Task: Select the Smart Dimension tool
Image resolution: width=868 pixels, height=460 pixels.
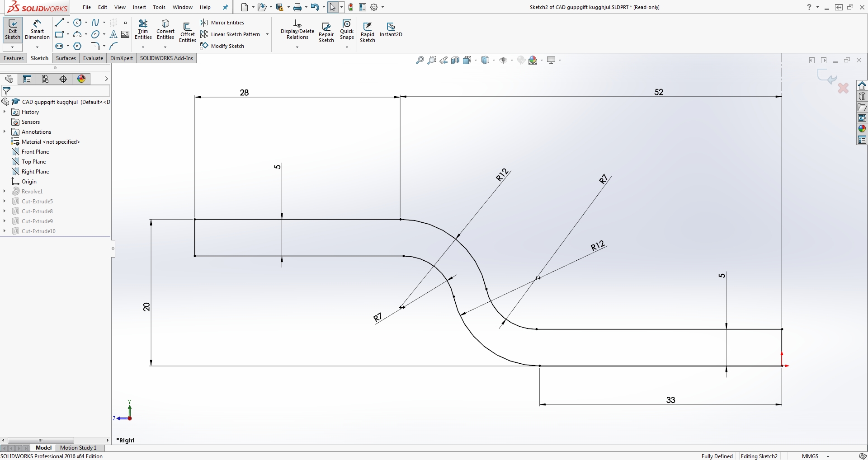Action: pyautogui.click(x=37, y=30)
